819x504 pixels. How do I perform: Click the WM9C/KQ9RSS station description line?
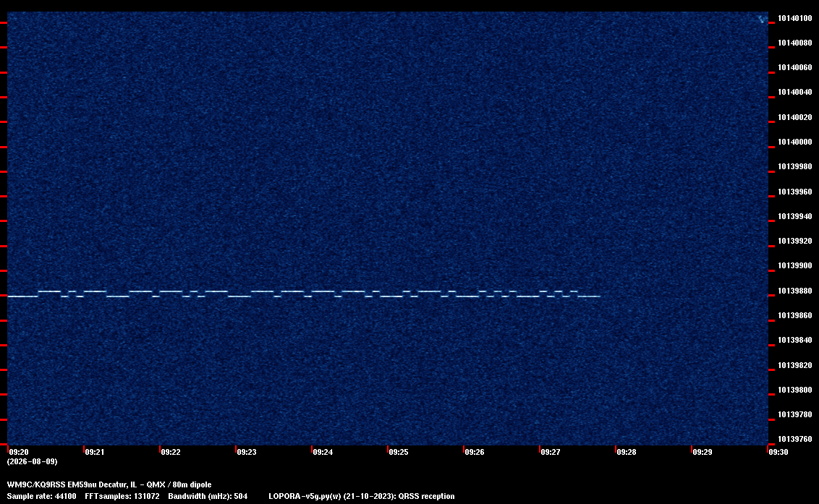109,484
